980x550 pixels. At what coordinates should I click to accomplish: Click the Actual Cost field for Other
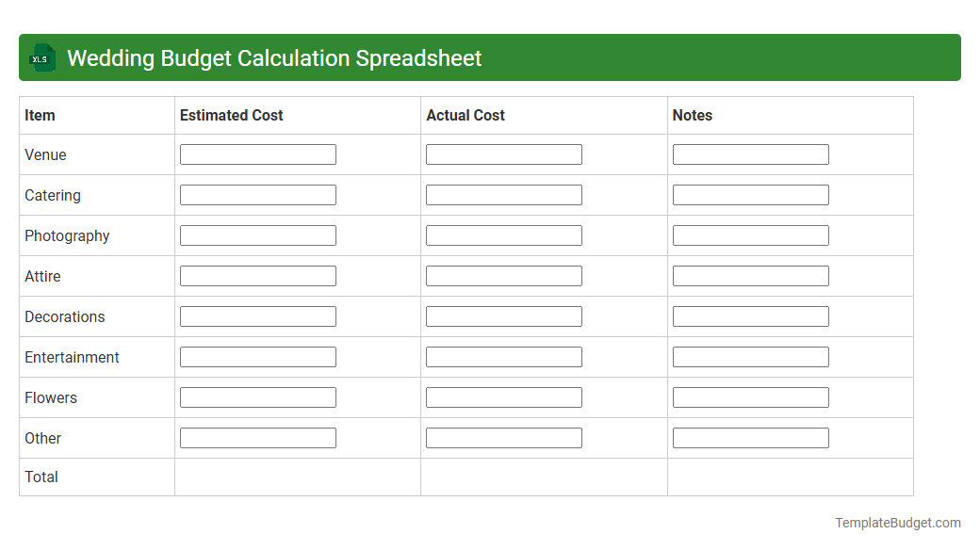(503, 437)
